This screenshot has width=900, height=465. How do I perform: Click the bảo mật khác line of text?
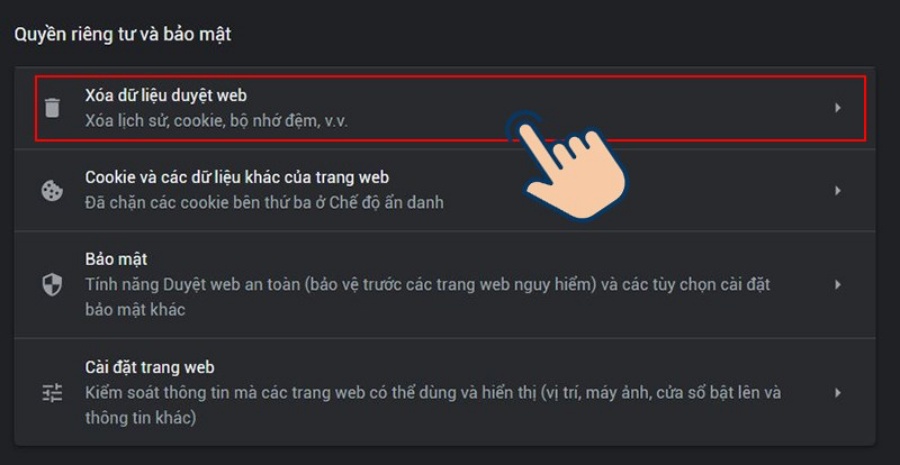click(135, 309)
